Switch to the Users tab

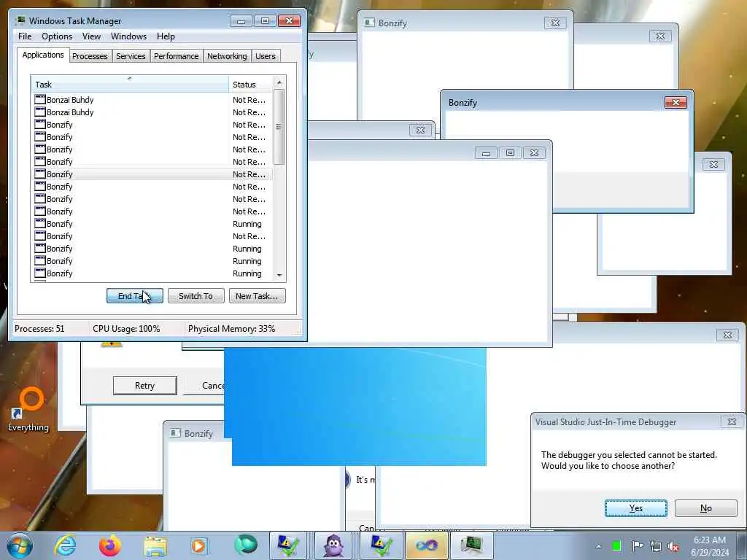pos(266,56)
